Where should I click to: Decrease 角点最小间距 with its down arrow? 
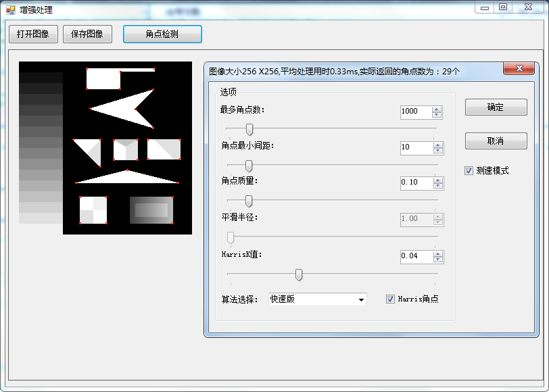438,150
